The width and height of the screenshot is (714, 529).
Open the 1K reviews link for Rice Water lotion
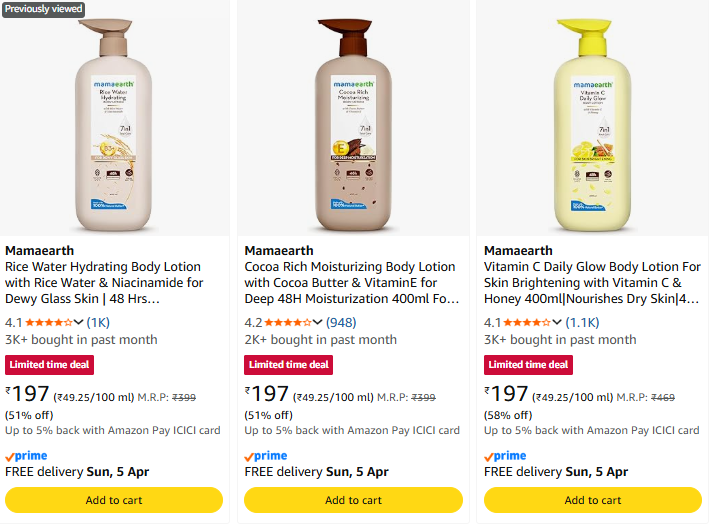coord(98,323)
